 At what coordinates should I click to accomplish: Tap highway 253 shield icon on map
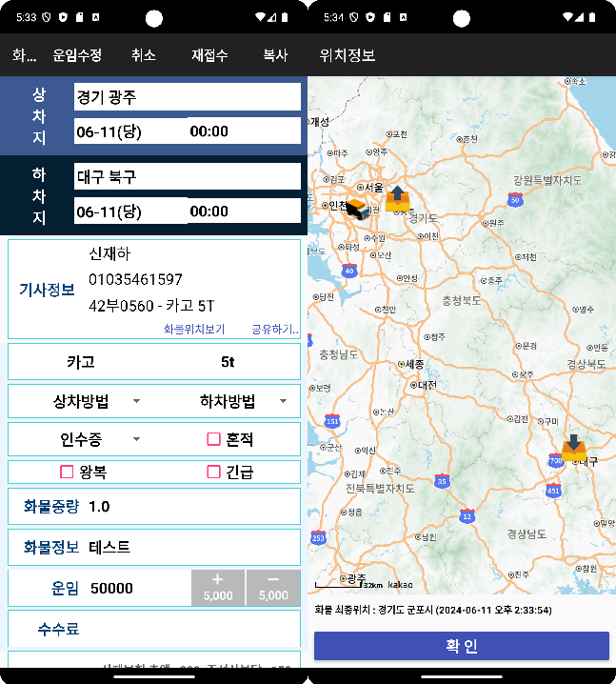(x=318, y=538)
